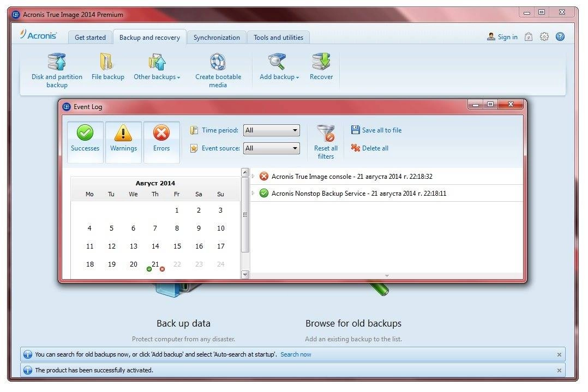Expand details arrow below event list

[387, 275]
